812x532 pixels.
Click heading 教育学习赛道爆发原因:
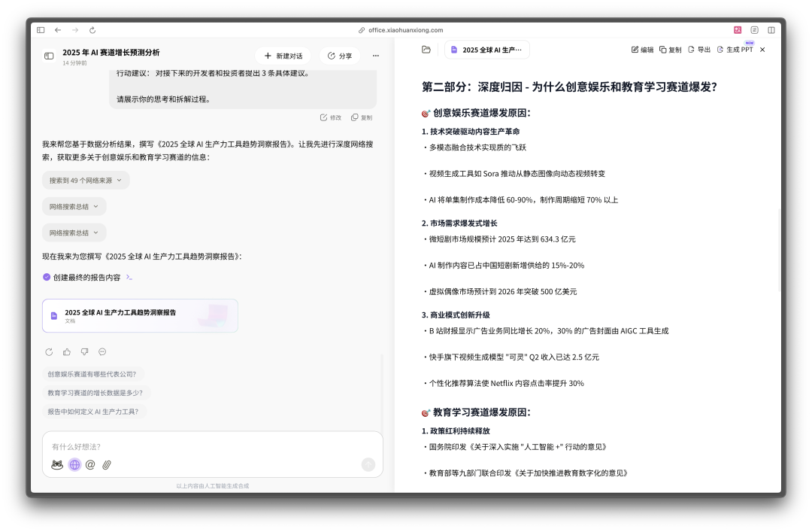tap(482, 412)
